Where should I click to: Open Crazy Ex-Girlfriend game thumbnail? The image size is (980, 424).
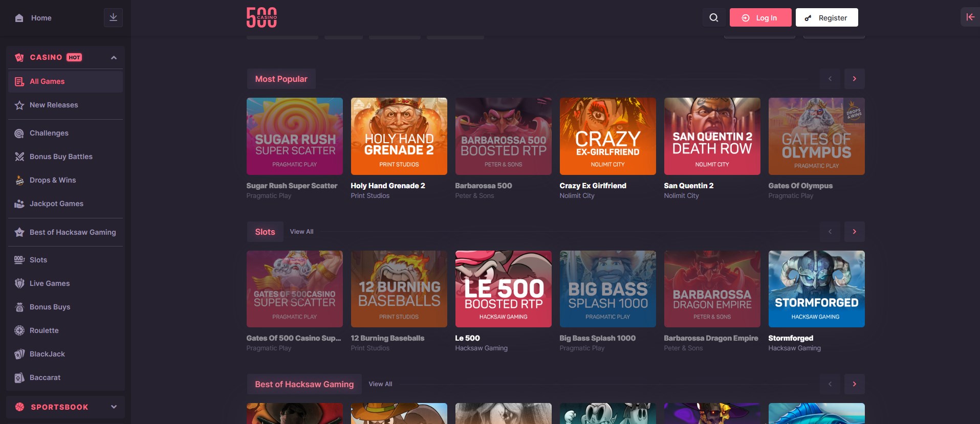[x=608, y=136]
